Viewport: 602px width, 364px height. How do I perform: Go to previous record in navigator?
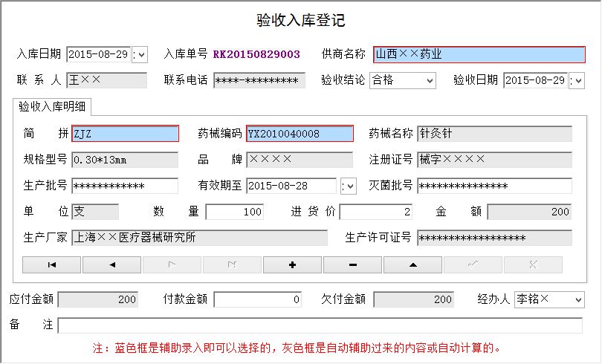tap(112, 264)
